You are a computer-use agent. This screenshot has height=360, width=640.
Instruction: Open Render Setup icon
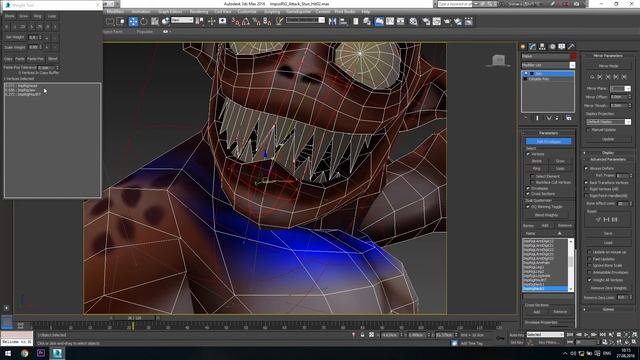(x=426, y=21)
